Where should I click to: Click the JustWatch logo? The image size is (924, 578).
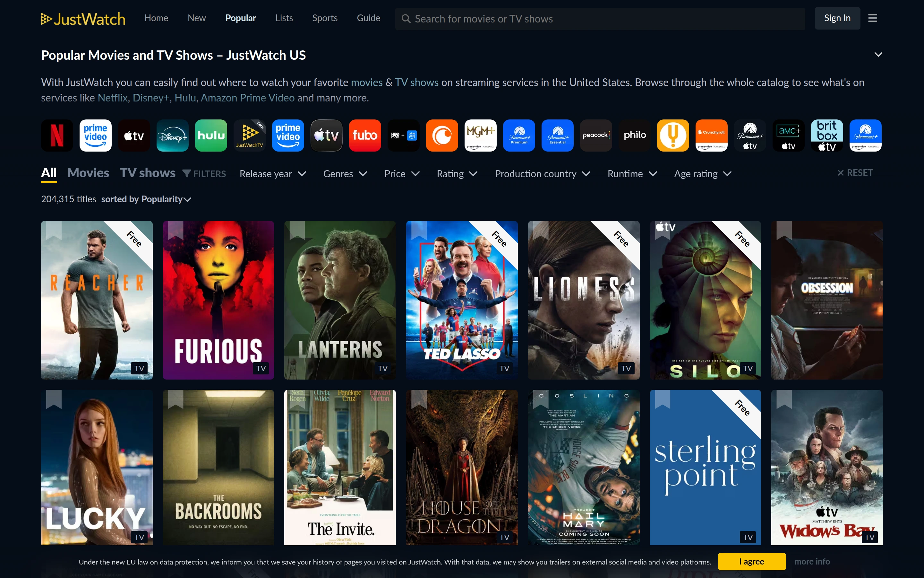click(x=83, y=19)
